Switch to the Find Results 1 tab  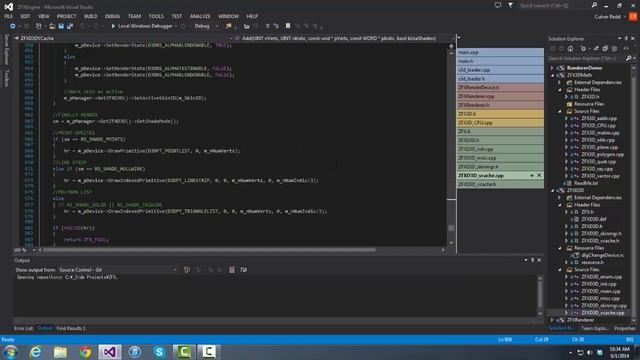click(x=71, y=328)
